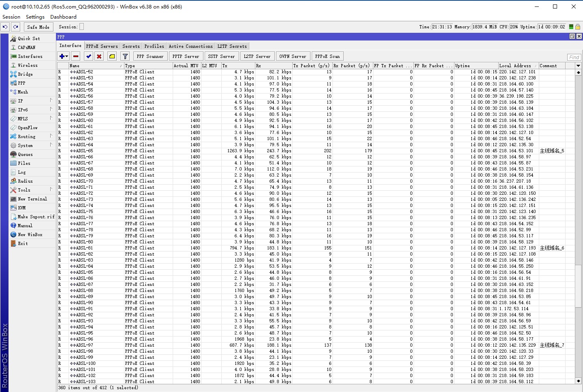Switch to the Active Connections tab

(x=191, y=46)
